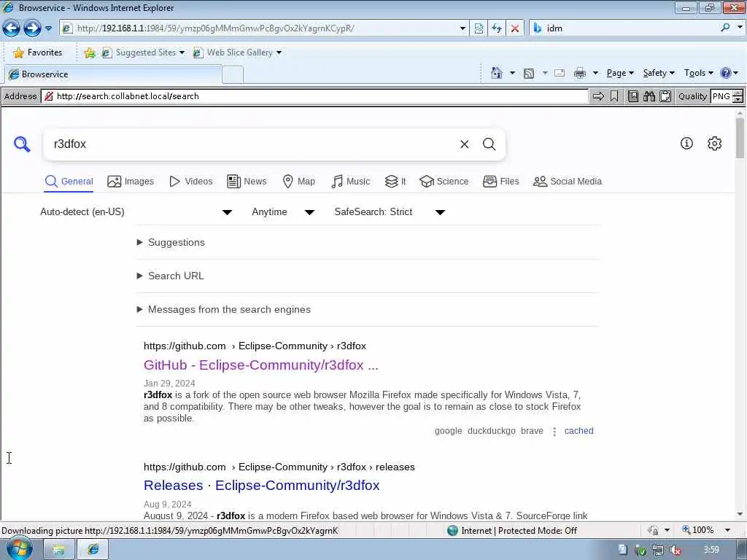This screenshot has width=747, height=560.
Task: Switch to the Social Media search tab
Action: click(568, 182)
